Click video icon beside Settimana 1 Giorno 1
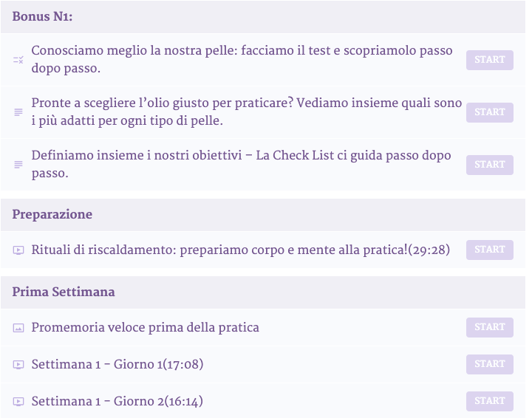The width and height of the screenshot is (532, 418). pyautogui.click(x=18, y=365)
